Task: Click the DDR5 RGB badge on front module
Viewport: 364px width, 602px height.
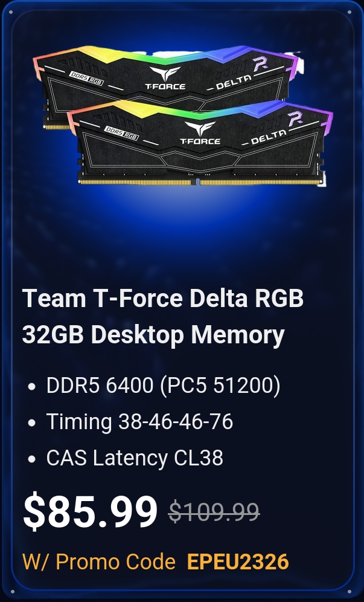Action: pos(121,133)
